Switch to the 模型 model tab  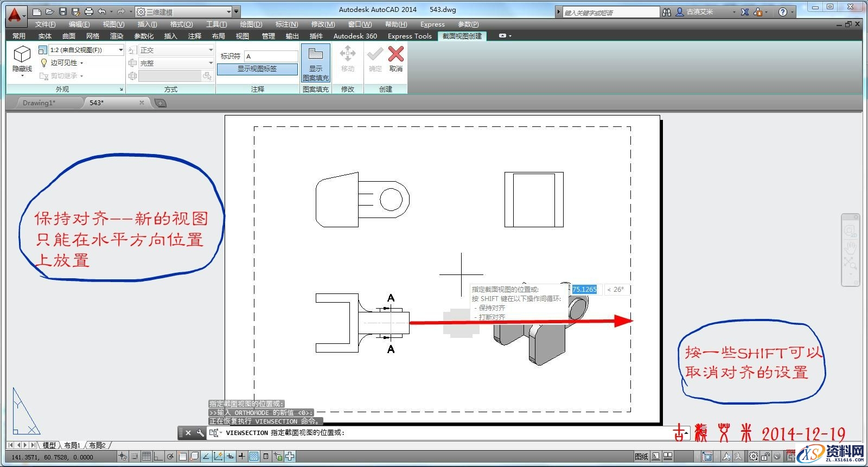point(49,445)
